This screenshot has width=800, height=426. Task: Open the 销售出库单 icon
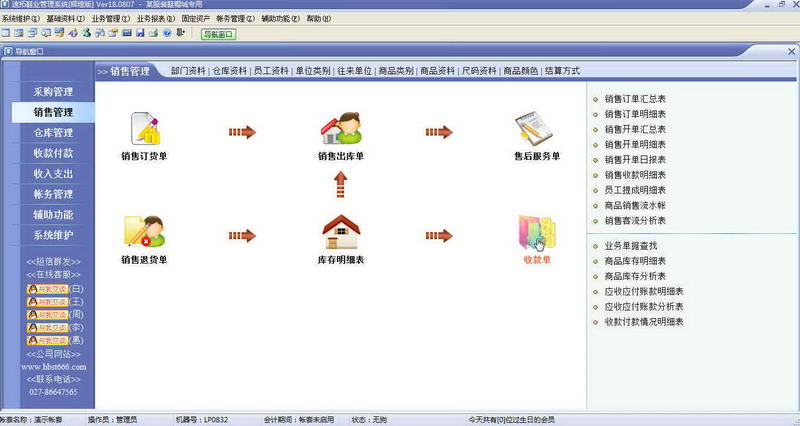pos(341,129)
